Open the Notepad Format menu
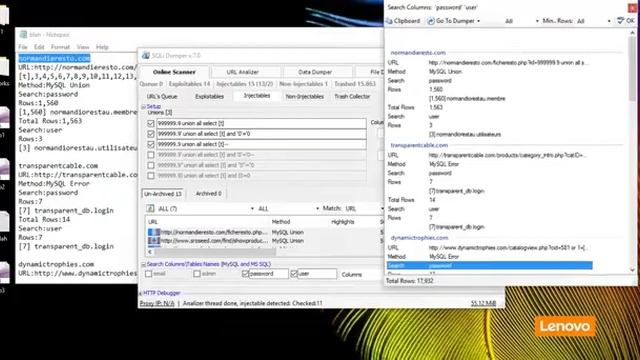The width and height of the screenshot is (640, 360). pos(60,47)
